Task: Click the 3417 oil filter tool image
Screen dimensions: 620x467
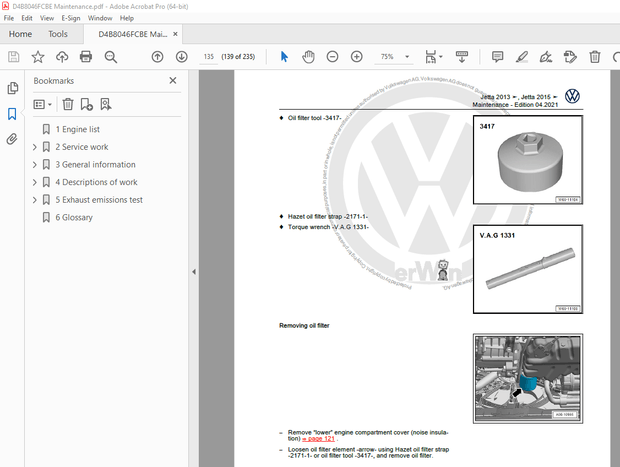Action: tap(528, 160)
